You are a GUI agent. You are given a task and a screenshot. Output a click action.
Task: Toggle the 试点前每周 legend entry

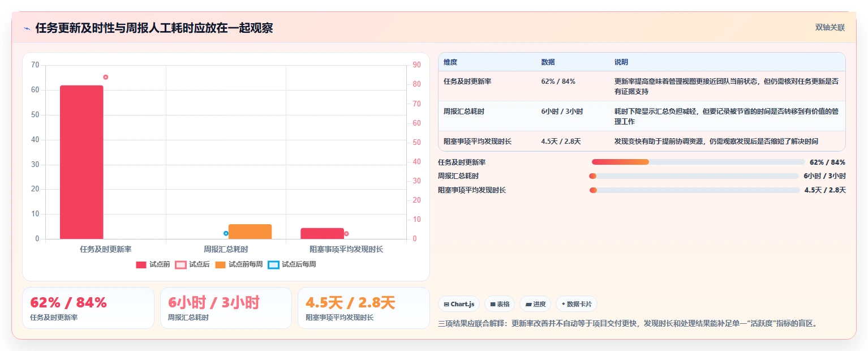pos(239,264)
